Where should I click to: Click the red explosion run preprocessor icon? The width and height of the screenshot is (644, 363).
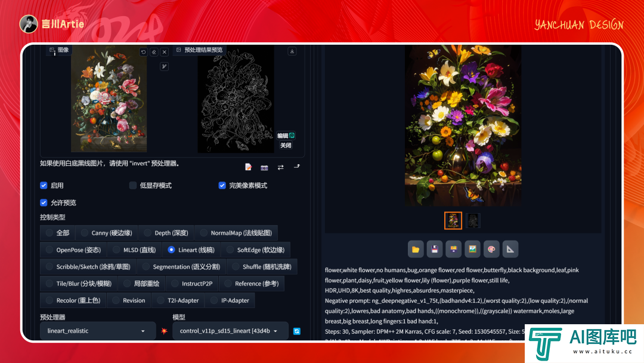point(165,331)
